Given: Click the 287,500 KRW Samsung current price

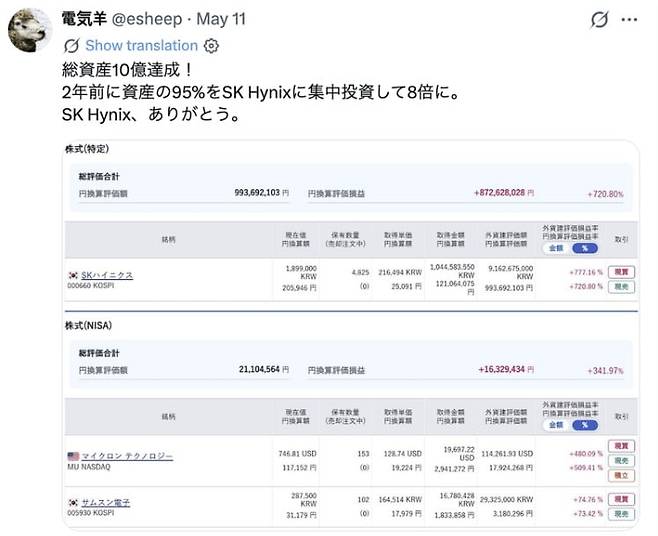Looking at the screenshot, I should (304, 499).
